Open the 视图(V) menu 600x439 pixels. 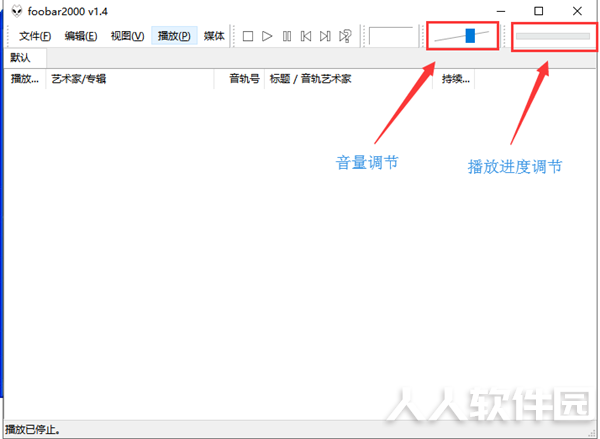pos(127,36)
